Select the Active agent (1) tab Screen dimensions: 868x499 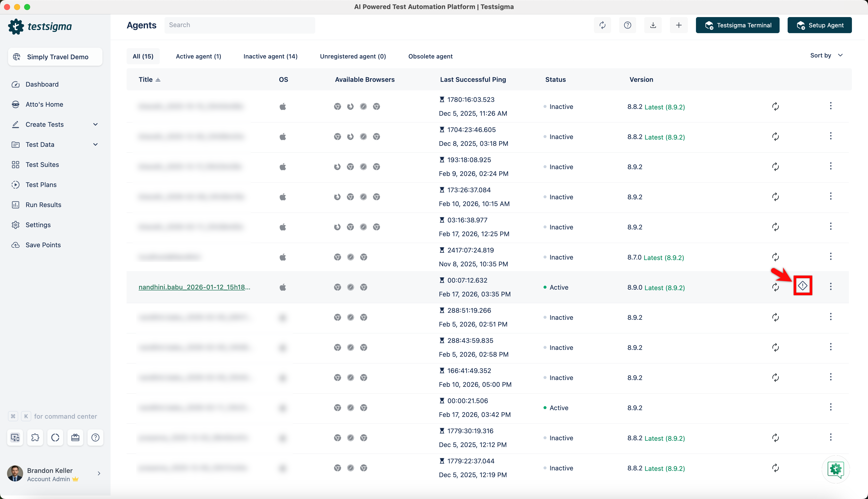coord(198,56)
